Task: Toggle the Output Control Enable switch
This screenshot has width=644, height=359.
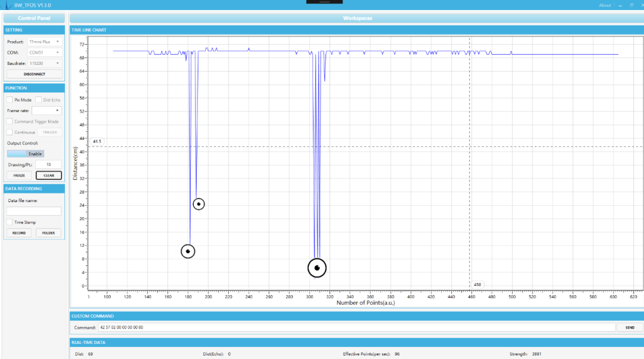Action: tap(26, 154)
